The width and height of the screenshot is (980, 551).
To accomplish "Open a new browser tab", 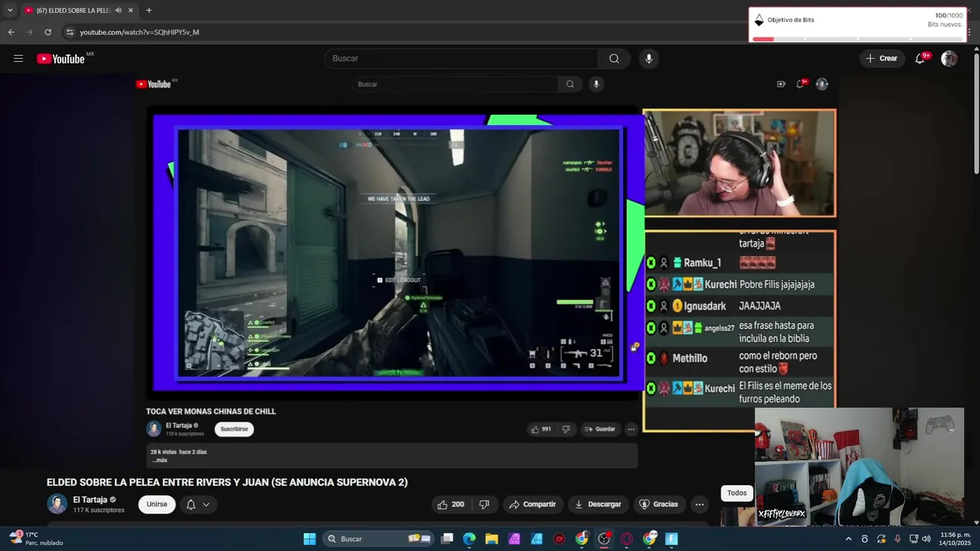I will click(x=149, y=10).
